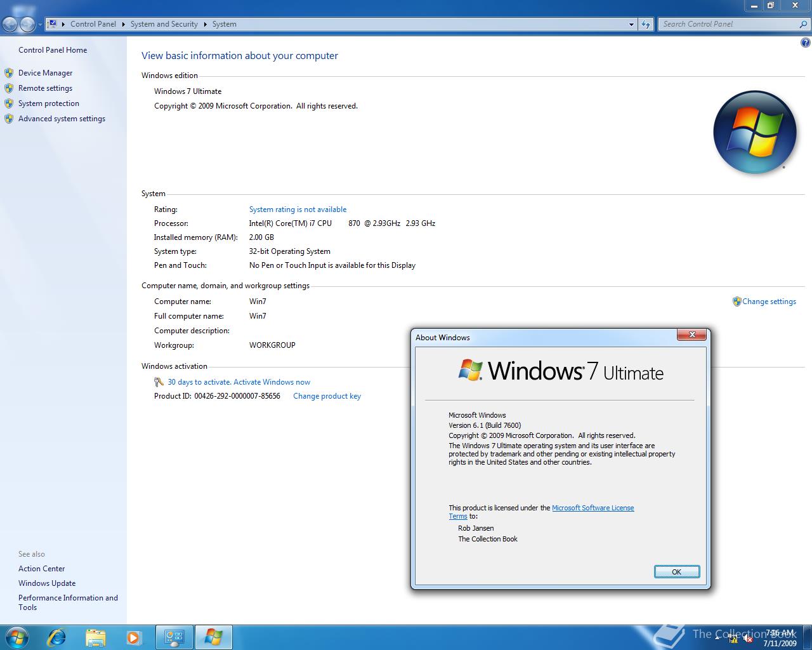Click the Control Panel breadcrumb
The width and height of the screenshot is (812, 650).
pos(93,24)
